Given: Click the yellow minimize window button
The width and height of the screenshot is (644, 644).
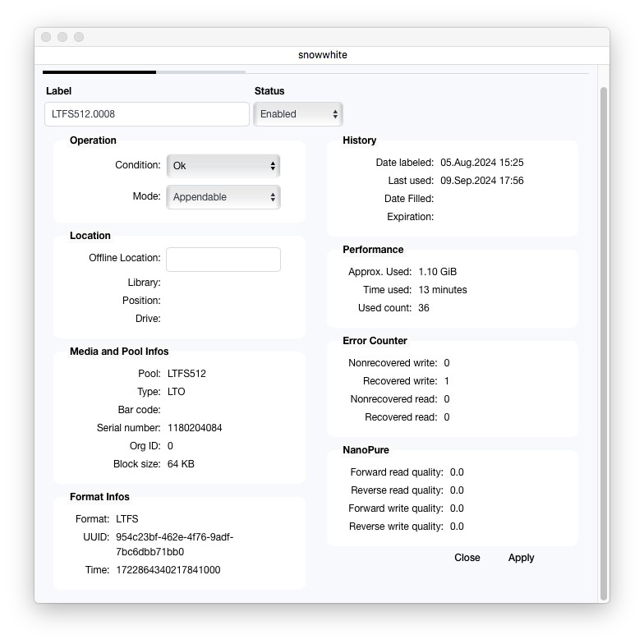Looking at the screenshot, I should pos(62,37).
